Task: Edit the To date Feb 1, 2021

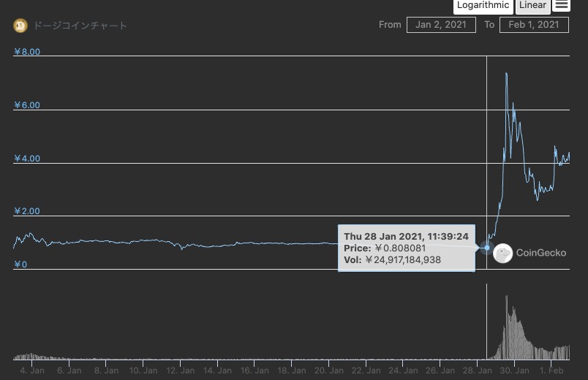Action: pos(534,25)
